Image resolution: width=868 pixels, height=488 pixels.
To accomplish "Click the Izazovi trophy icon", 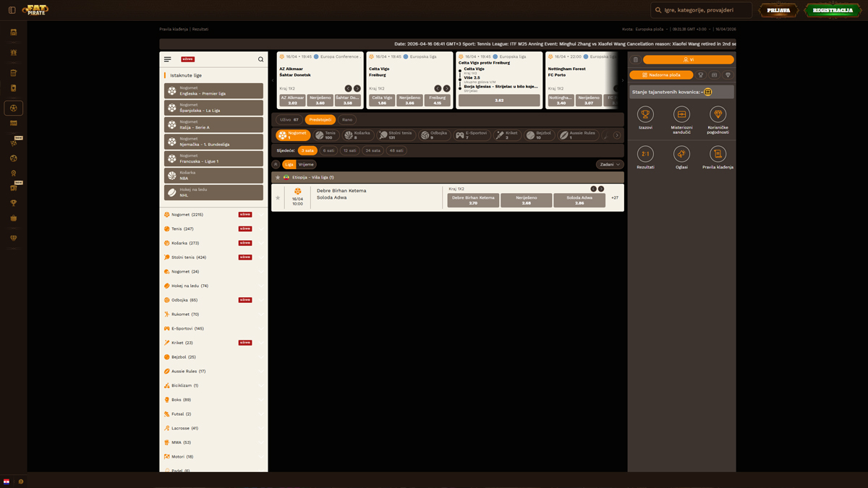I will [645, 114].
